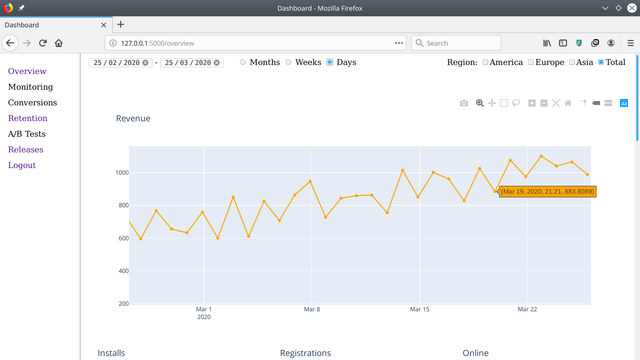Click the Mar 15 axis label
This screenshot has width=640, height=360.
coord(420,309)
